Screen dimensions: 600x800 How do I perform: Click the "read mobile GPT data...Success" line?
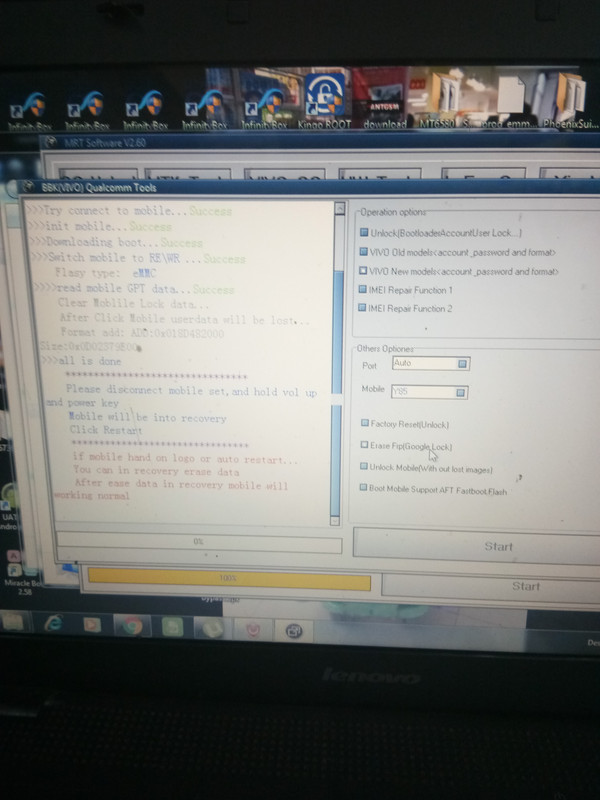tap(135, 289)
